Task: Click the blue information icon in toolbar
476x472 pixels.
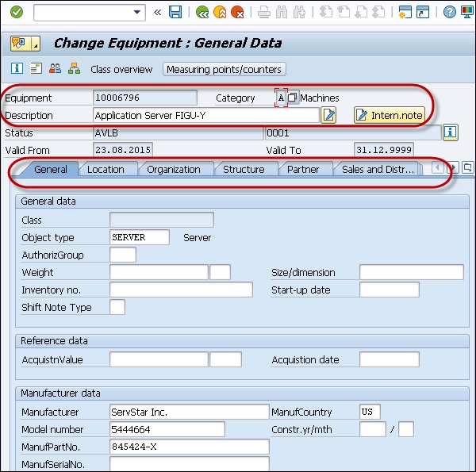Action: (17, 68)
